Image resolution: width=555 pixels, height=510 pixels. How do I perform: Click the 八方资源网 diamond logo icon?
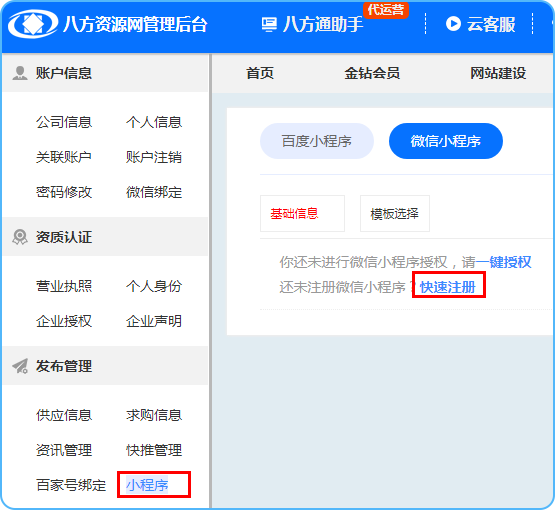pyautogui.click(x=33, y=24)
